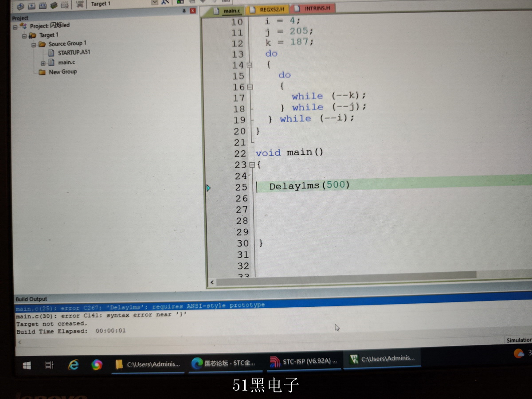Expand the main.c file node
The height and width of the screenshot is (399, 532).
click(43, 63)
